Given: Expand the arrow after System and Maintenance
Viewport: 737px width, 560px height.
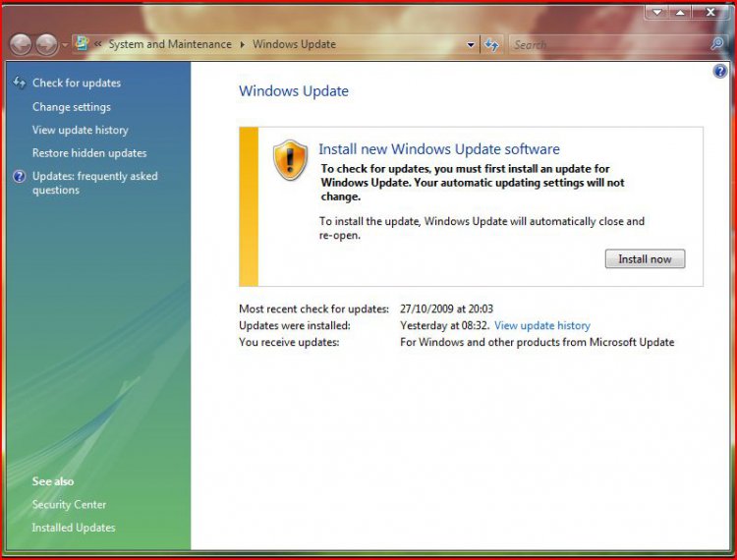Looking at the screenshot, I should [243, 44].
